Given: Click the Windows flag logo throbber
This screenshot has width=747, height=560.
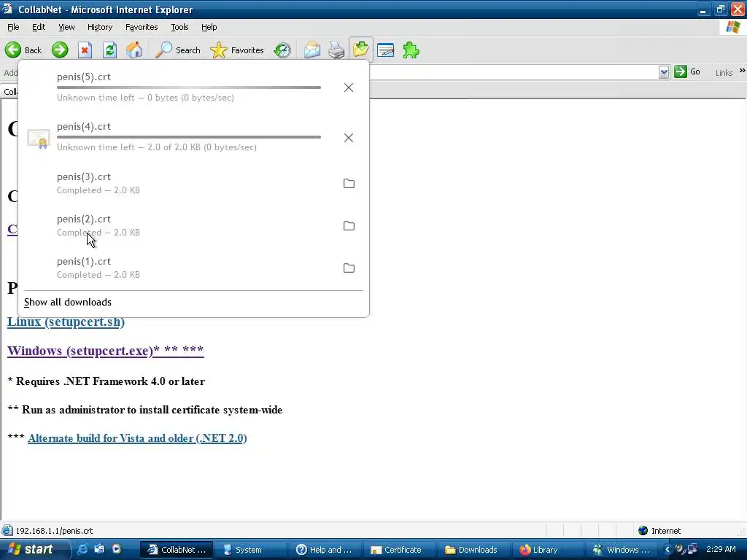Looking at the screenshot, I should click(733, 27).
